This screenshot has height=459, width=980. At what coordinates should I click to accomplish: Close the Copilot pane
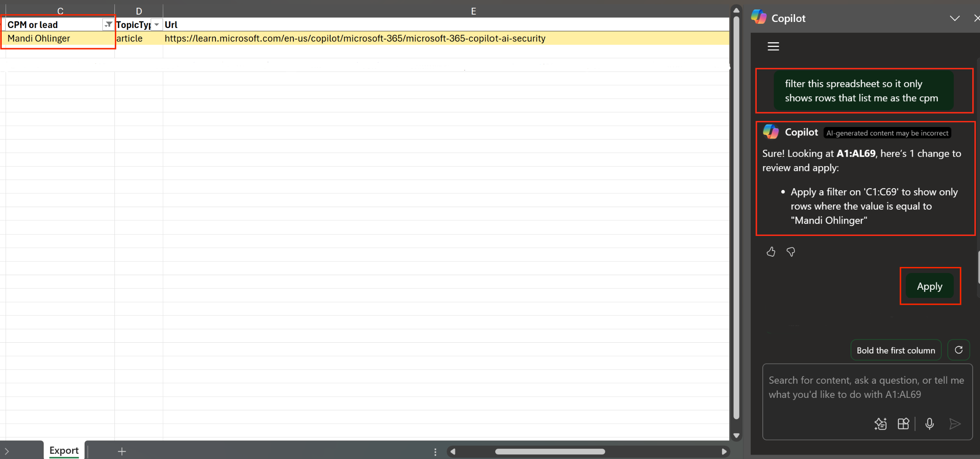(977, 18)
